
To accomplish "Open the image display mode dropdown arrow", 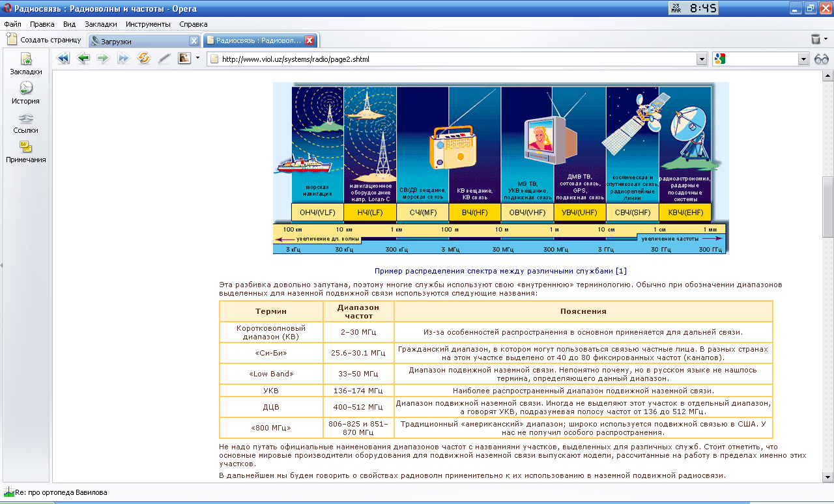I will click(x=197, y=59).
